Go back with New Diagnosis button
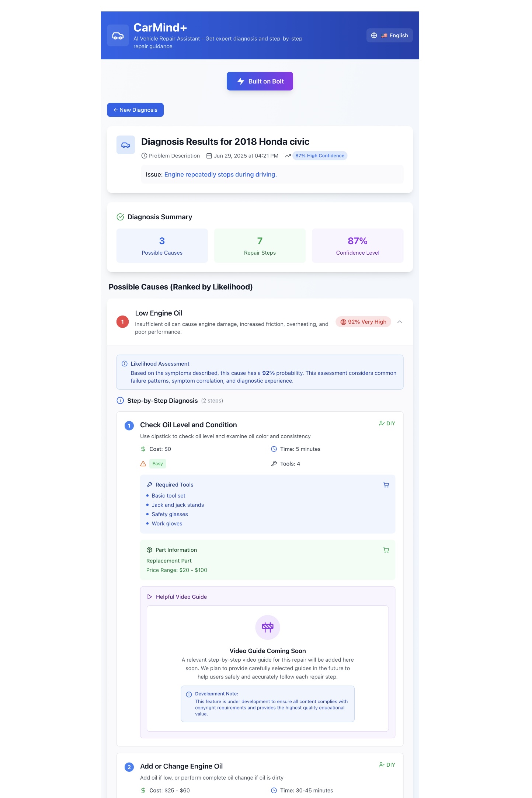This screenshot has width=532, height=798. 135,110
